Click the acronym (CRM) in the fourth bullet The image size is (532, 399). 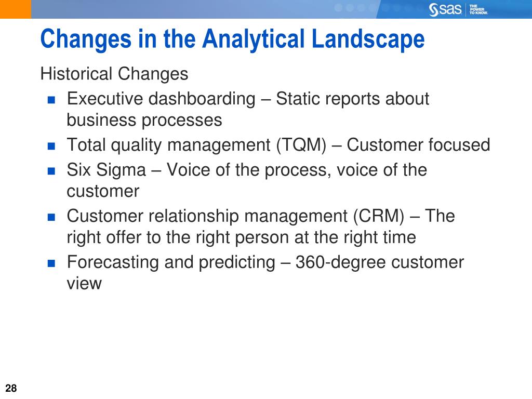coord(379,216)
